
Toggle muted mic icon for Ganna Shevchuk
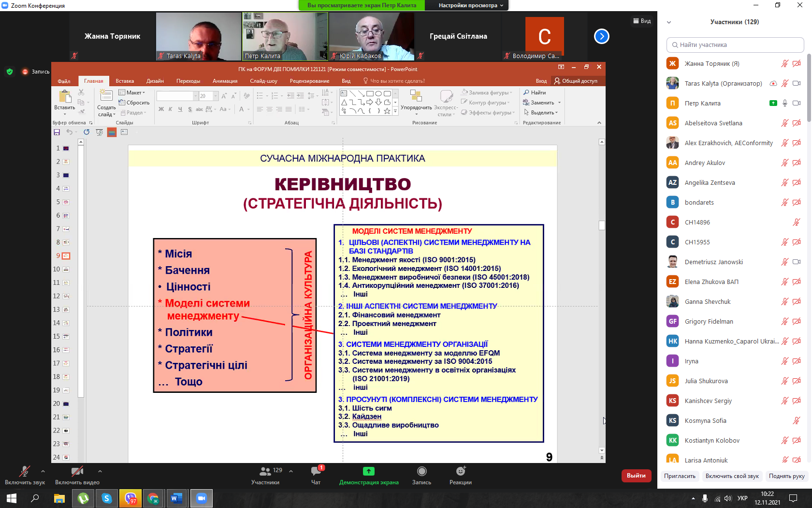pos(785,301)
